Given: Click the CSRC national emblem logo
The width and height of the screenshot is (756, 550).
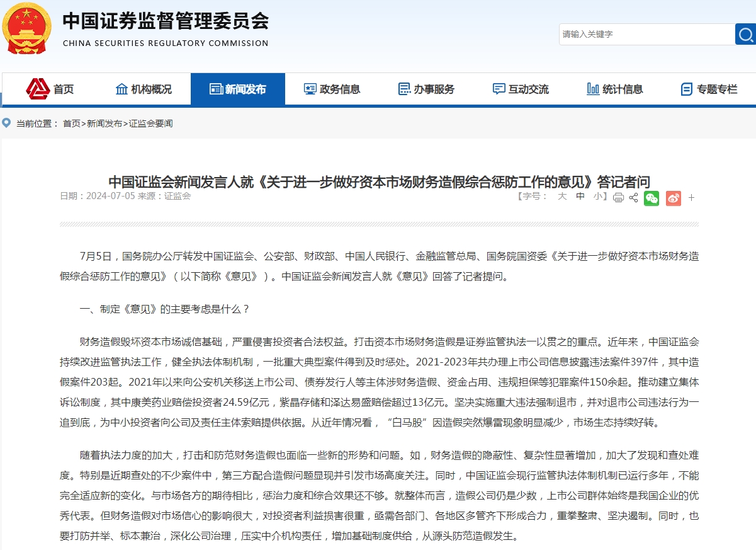Looking at the screenshot, I should click(x=27, y=28).
